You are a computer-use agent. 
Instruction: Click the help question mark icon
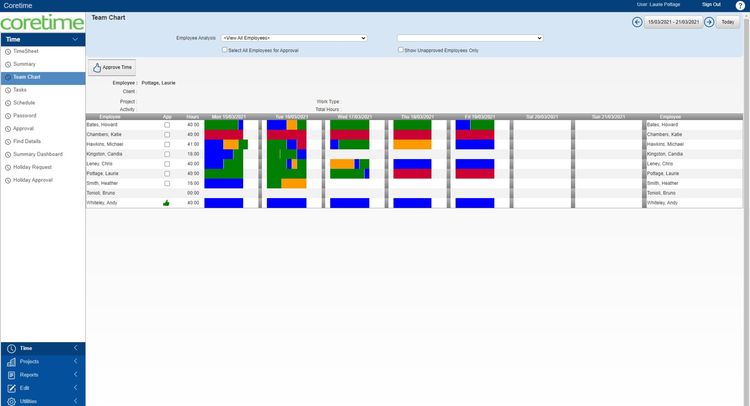(x=740, y=5)
